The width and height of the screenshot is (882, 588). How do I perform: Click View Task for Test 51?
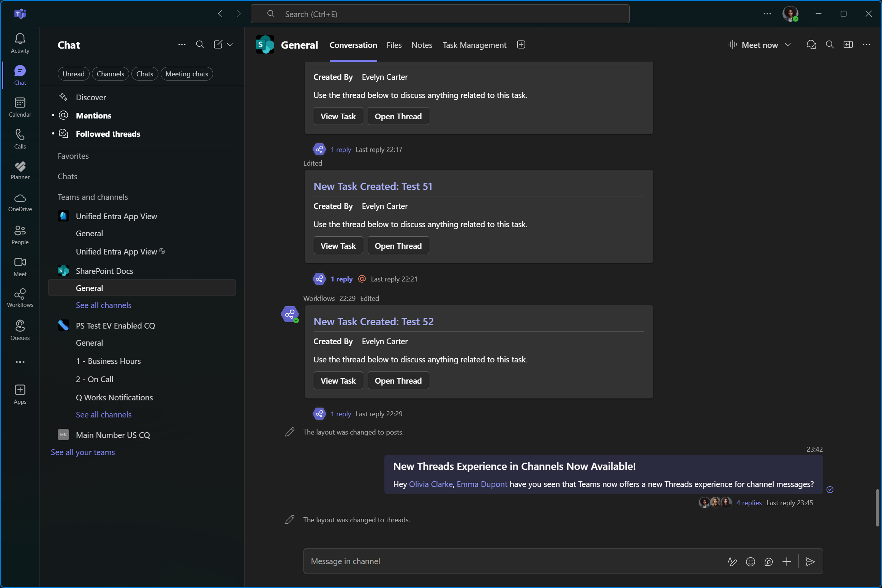pos(338,246)
